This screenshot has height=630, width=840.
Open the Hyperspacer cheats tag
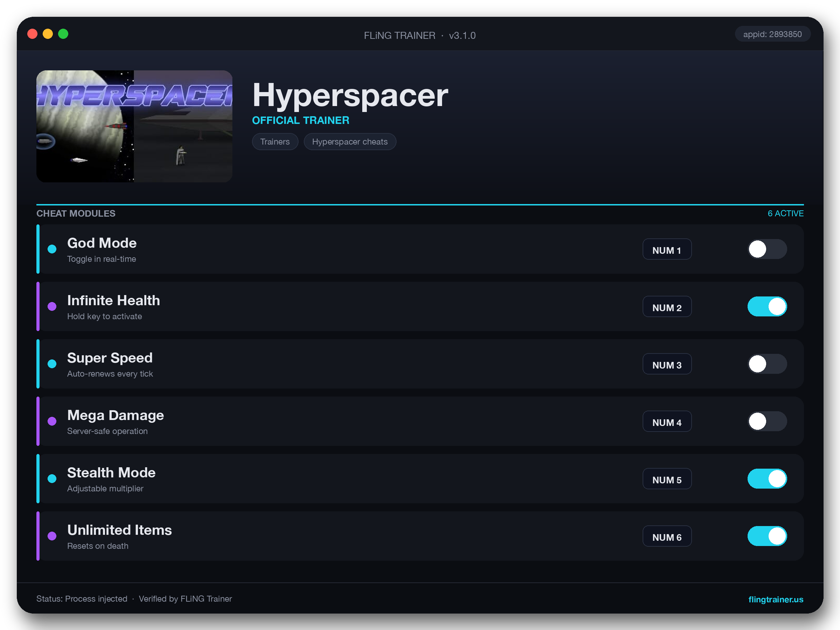click(x=350, y=142)
